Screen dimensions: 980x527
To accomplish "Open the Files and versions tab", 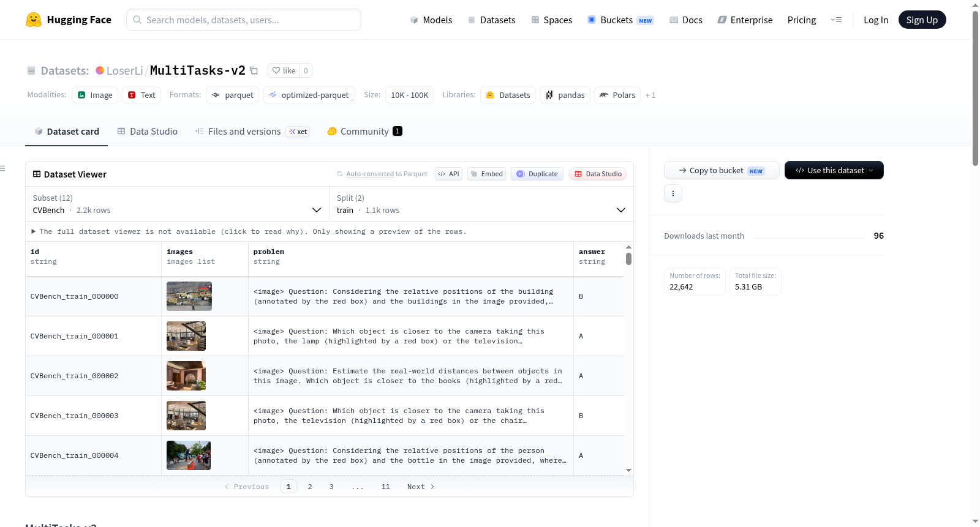I will (x=252, y=131).
